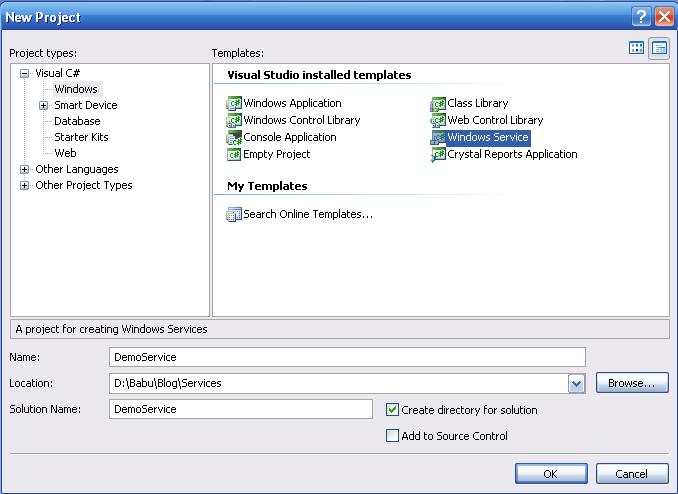The image size is (678, 494).
Task: Switch to large icons view
Action: tap(636, 48)
